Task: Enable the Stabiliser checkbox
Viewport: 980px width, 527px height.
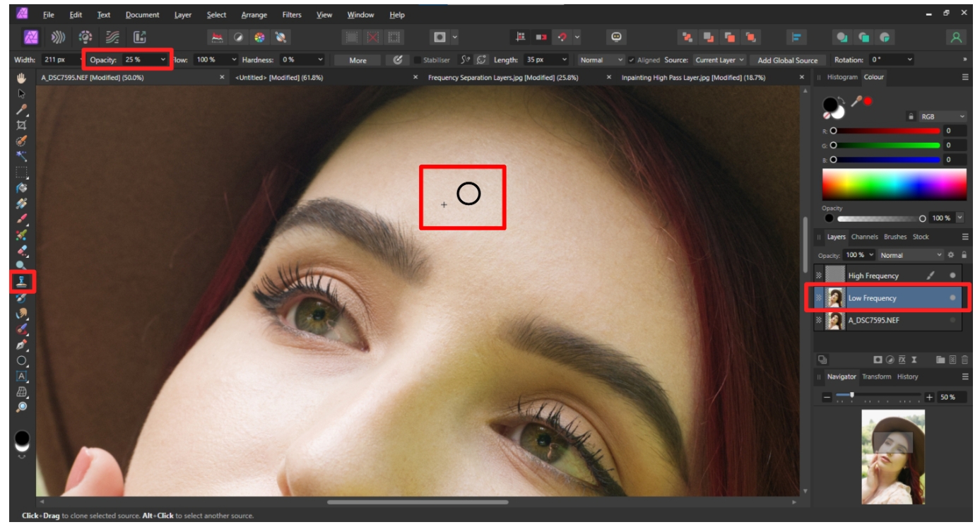Action: click(418, 60)
